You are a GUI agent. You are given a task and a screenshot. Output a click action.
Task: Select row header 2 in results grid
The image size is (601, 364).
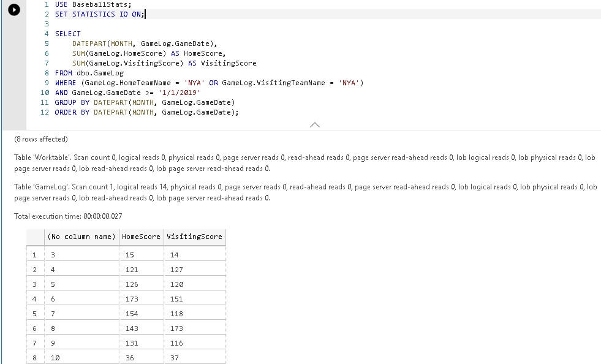tap(35, 269)
